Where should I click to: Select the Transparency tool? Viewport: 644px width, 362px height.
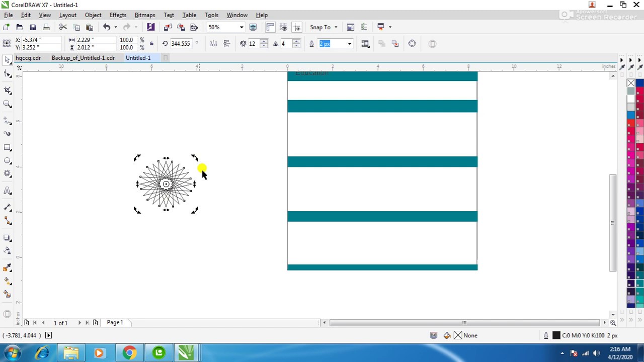click(8, 250)
